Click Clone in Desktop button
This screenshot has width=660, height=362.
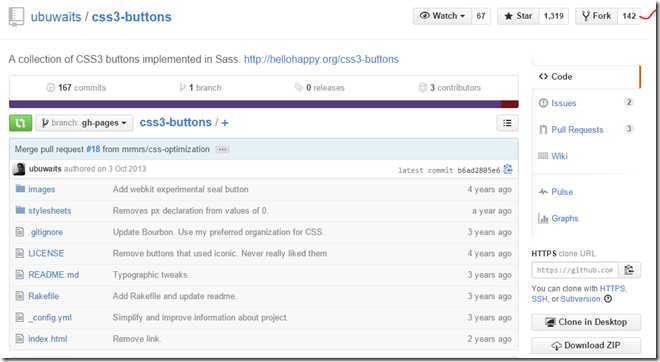[586, 322]
